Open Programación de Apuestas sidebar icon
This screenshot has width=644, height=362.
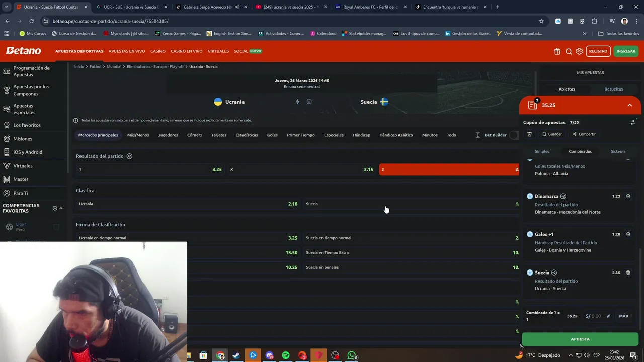tap(7, 71)
